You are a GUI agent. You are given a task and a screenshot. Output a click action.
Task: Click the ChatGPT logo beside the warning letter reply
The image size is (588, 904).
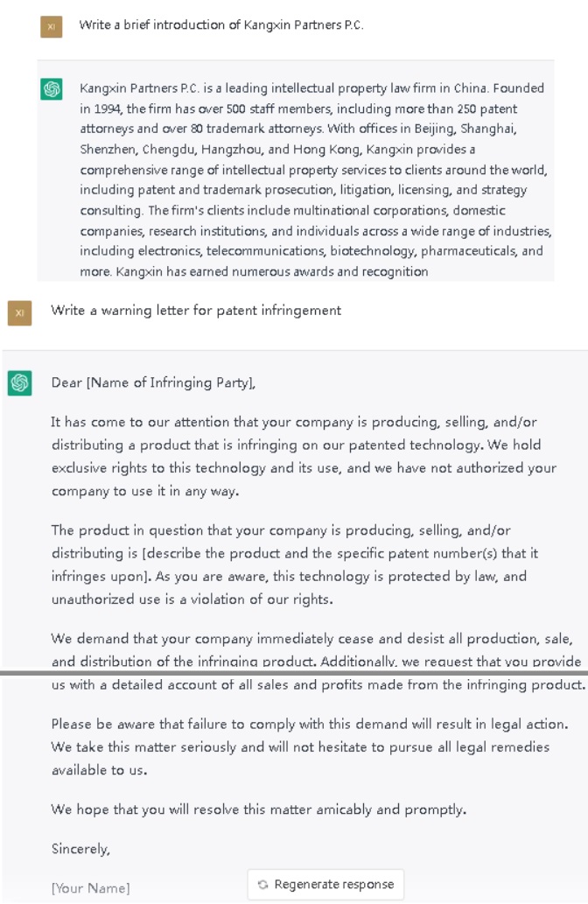coord(19,383)
